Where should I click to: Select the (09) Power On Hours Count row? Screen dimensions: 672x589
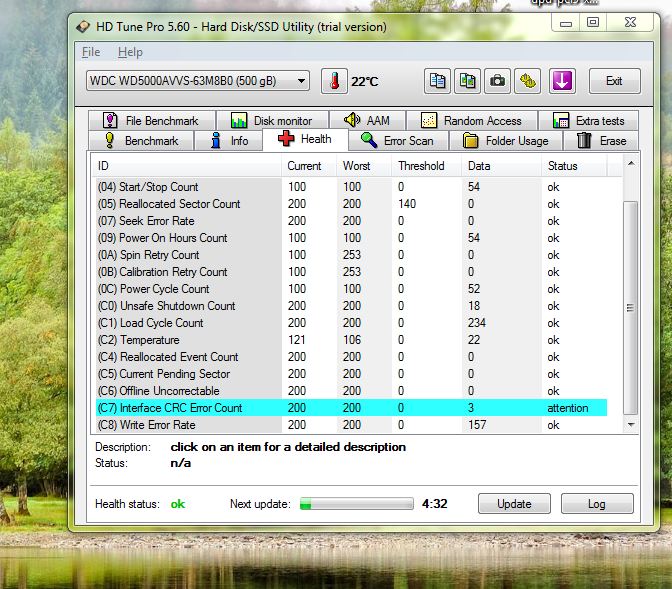coord(351,238)
